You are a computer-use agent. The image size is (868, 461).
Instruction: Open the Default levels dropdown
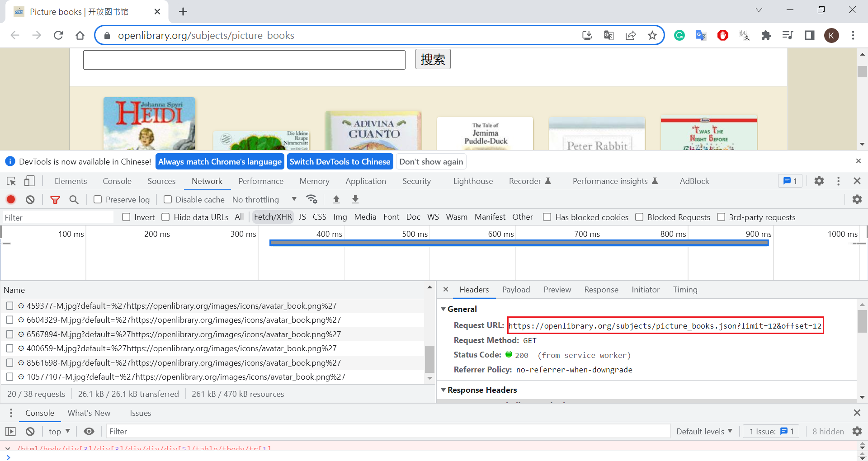point(704,431)
